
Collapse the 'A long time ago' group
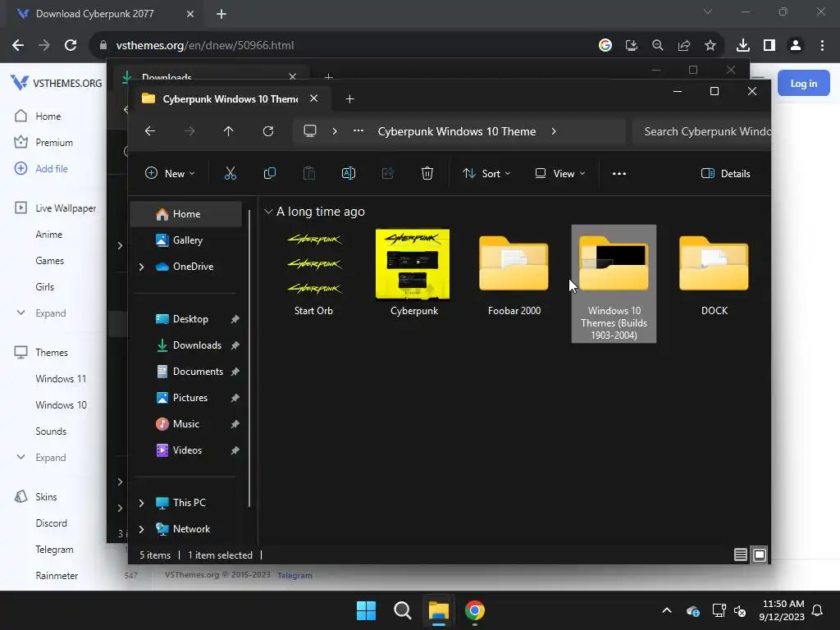click(x=268, y=212)
